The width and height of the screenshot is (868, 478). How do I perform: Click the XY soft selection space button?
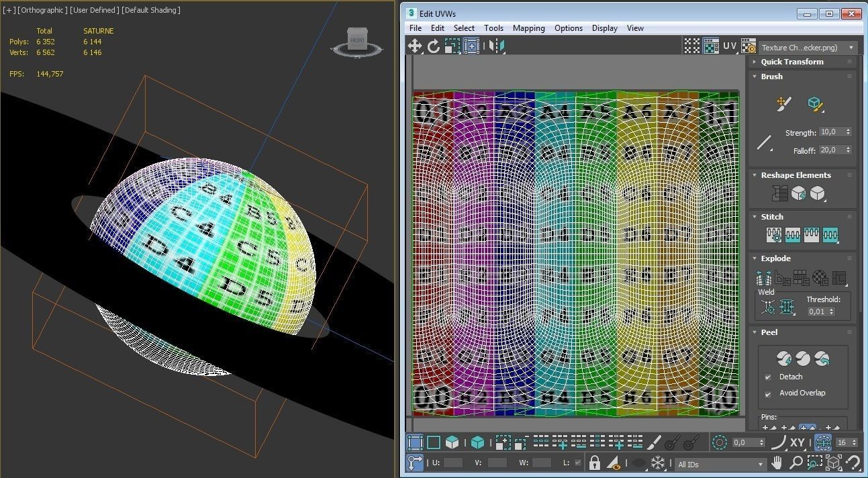(797, 442)
